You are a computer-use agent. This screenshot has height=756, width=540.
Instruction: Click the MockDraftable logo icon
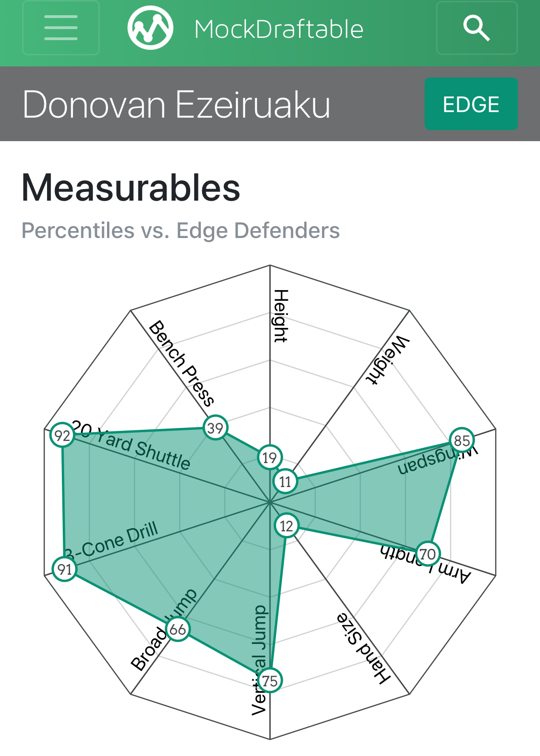(x=150, y=28)
